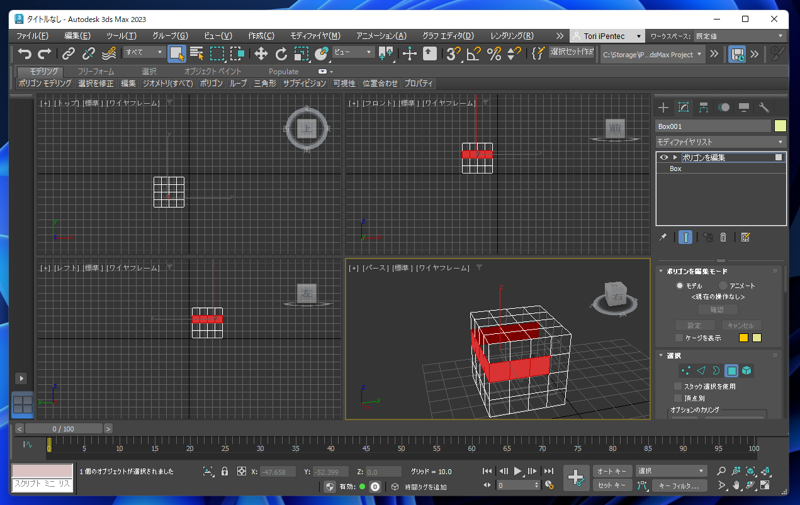Expand the ポリゴンを編集 modifier arrow
The width and height of the screenshot is (800, 505).
coord(674,157)
